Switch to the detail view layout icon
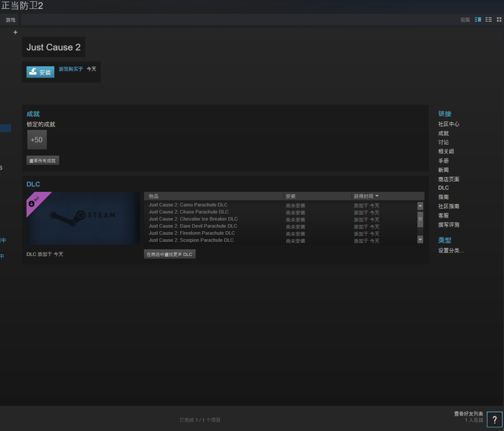This screenshot has width=504, height=431. [x=478, y=20]
